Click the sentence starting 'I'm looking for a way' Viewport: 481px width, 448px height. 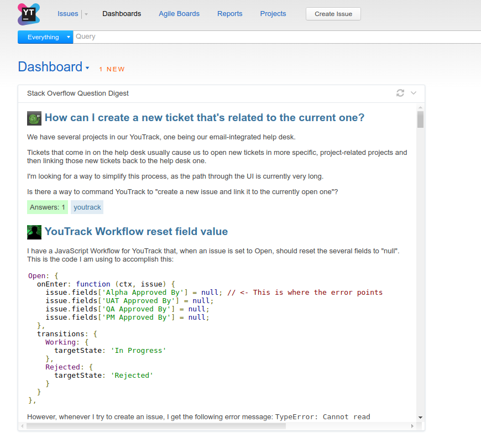coord(175,176)
